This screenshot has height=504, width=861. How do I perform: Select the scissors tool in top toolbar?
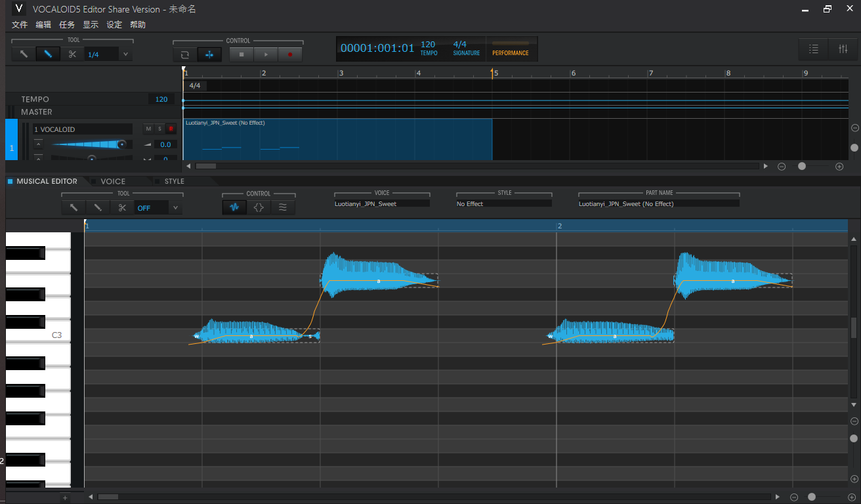(x=72, y=54)
